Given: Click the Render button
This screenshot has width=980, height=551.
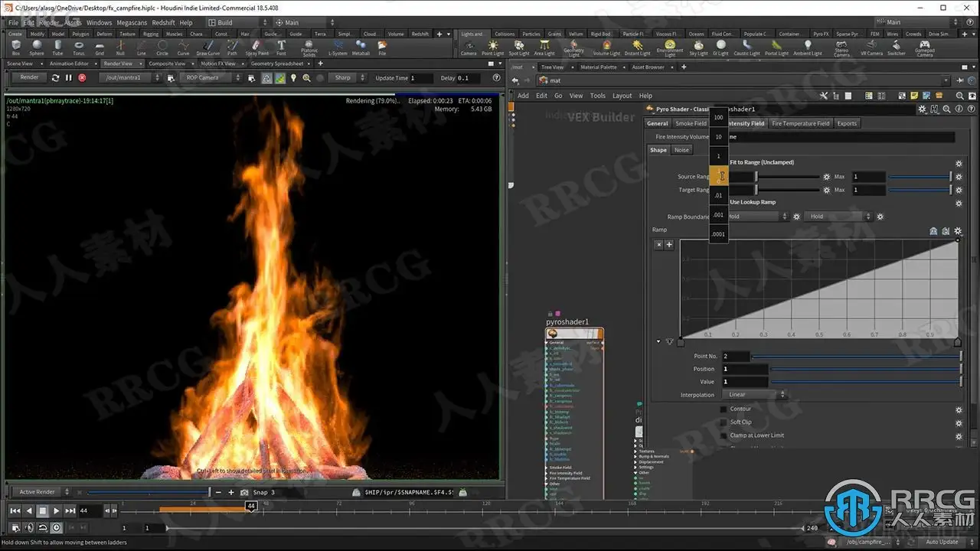Looking at the screenshot, I should click(29, 77).
